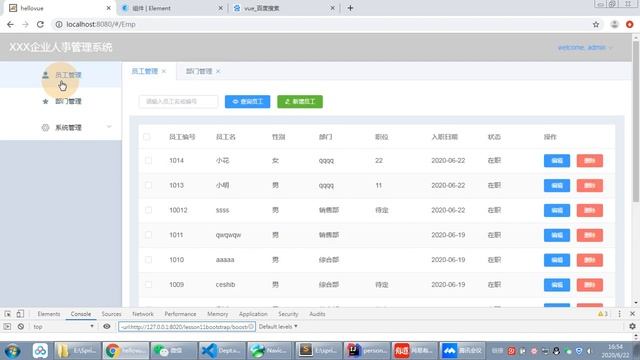Open 部门管理 in the left sidebar
Screen dimensions: 640x360
click(61, 101)
